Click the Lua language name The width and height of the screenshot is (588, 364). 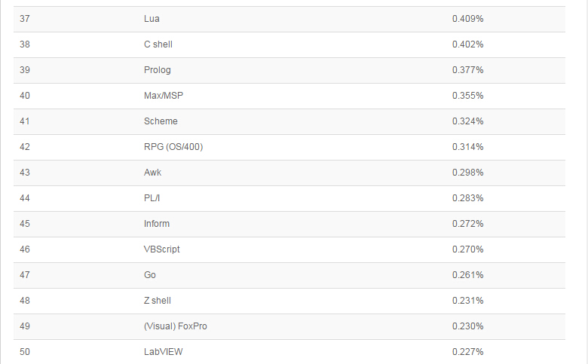click(x=152, y=19)
